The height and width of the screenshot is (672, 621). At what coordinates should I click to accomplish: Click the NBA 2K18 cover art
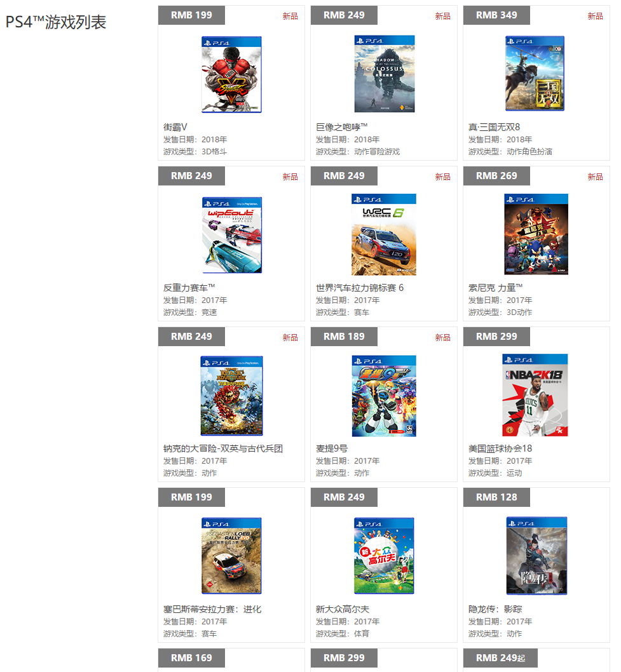pyautogui.click(x=535, y=394)
